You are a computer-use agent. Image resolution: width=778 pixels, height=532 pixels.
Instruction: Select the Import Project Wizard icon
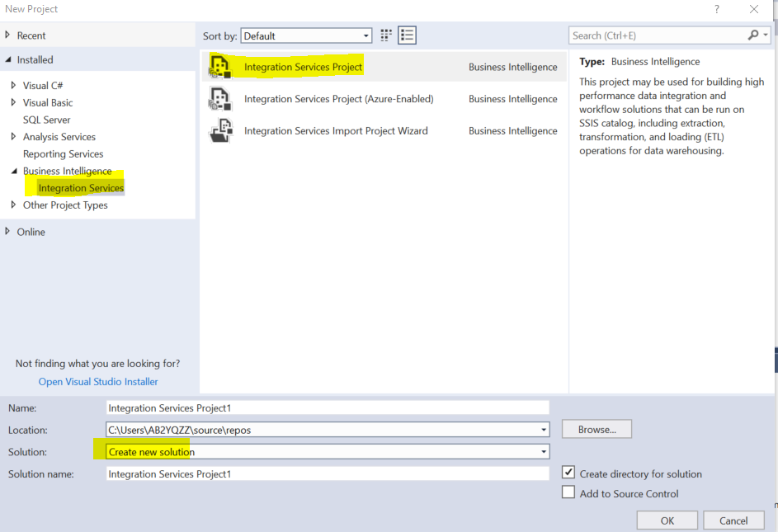point(221,131)
